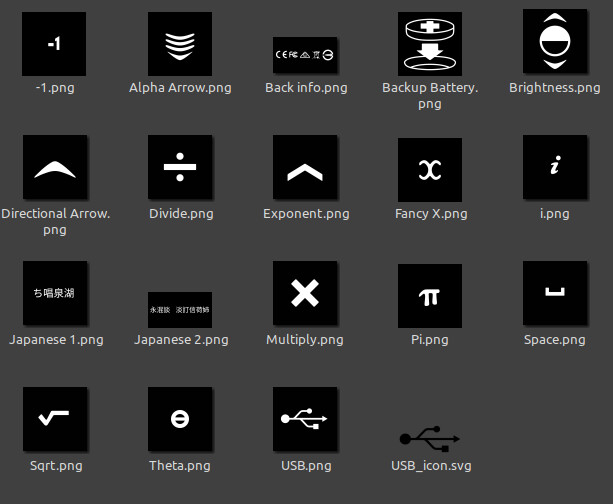Click the Theta.png symbol icon
The height and width of the screenshot is (504, 613).
[180, 419]
